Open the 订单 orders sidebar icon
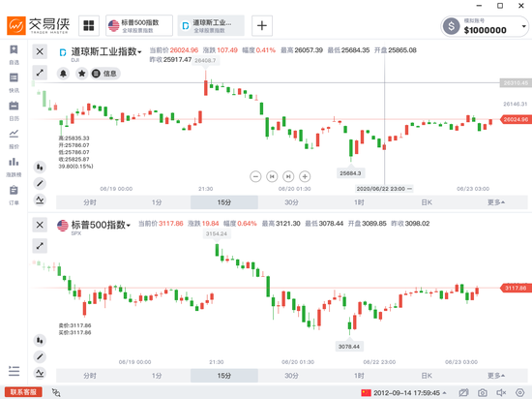Viewport: 532px width, 399px height. pos(14,196)
